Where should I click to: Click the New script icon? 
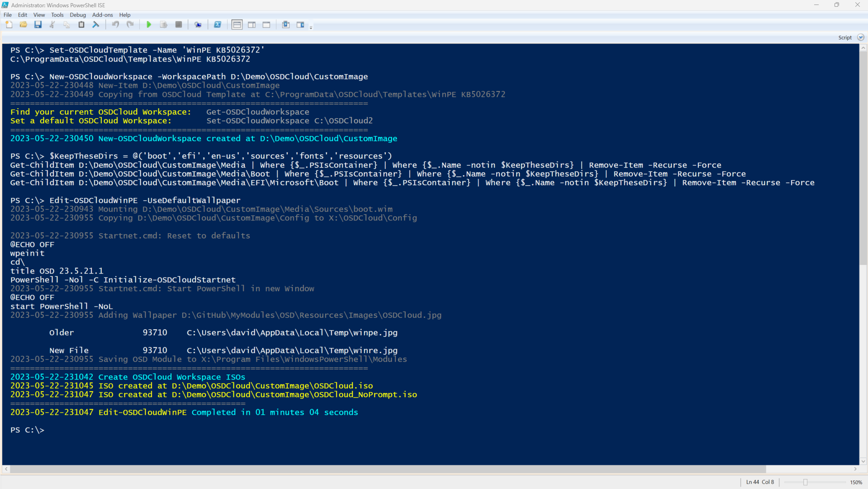point(9,25)
